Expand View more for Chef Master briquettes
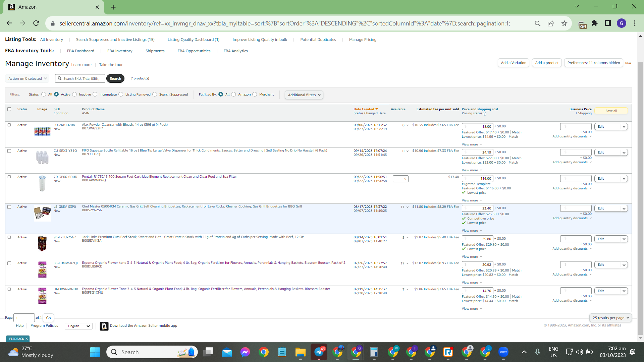The image size is (644, 362). tap(472, 231)
